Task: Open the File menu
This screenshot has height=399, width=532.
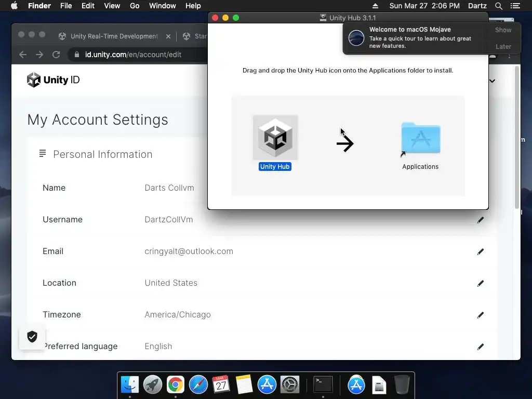Action: coord(66,6)
